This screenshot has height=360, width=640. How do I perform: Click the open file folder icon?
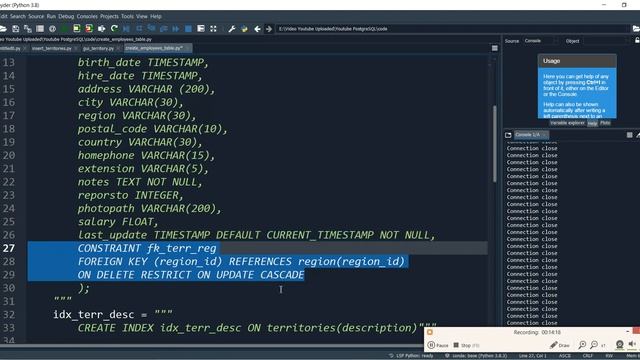[x=3, y=29]
